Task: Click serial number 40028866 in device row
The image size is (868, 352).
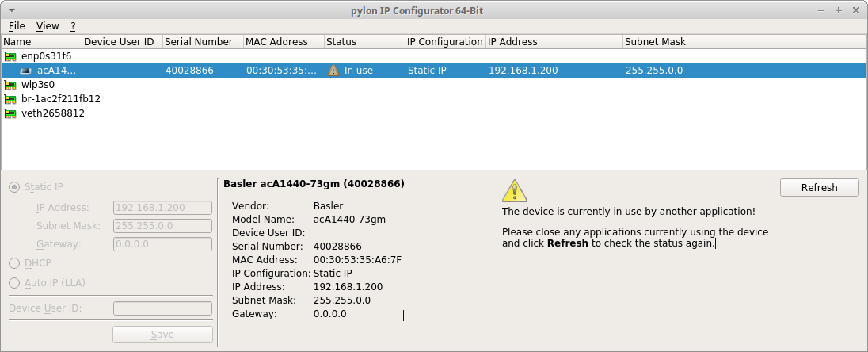Action: pos(189,71)
